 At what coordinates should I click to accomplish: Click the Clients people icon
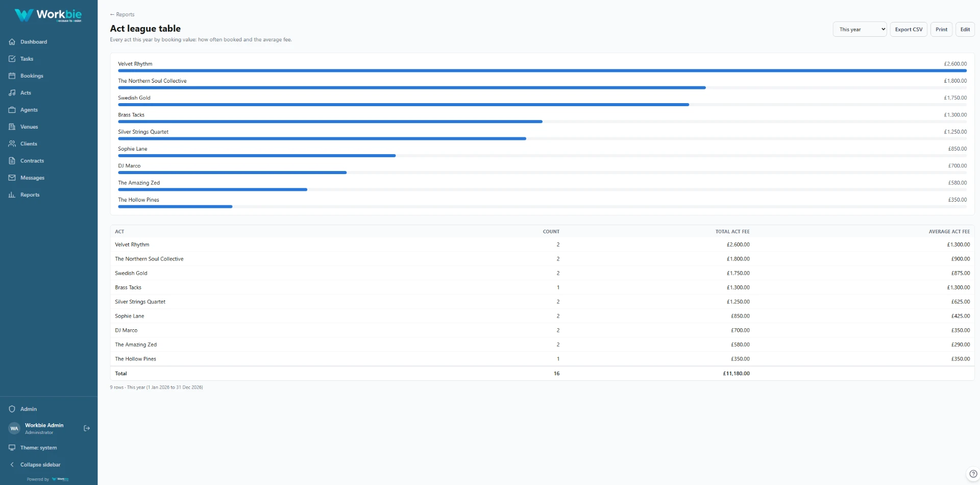(12, 144)
